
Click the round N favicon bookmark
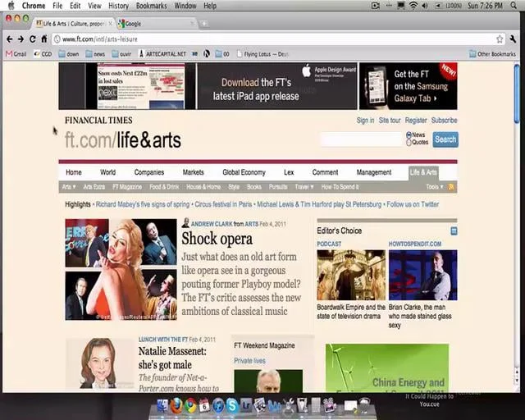click(x=207, y=54)
